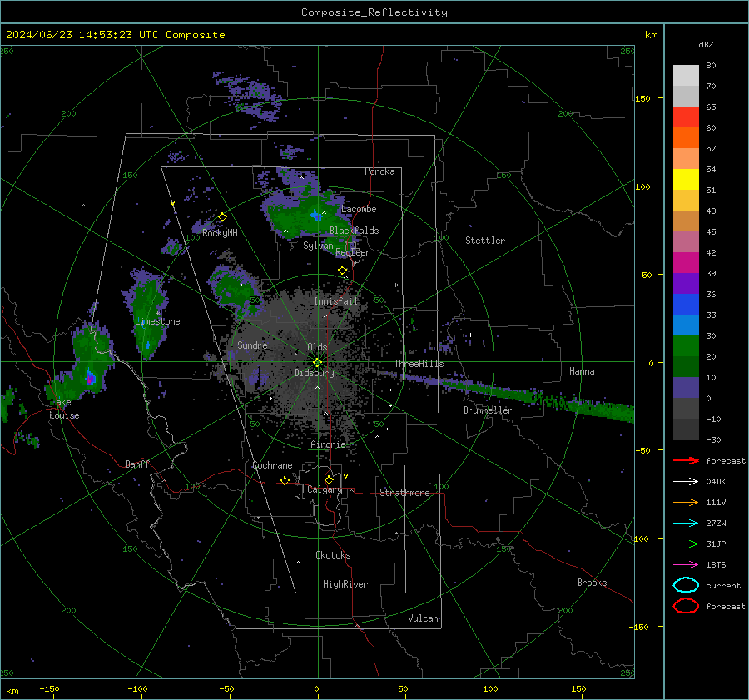Click the RockyMH label

click(x=220, y=233)
